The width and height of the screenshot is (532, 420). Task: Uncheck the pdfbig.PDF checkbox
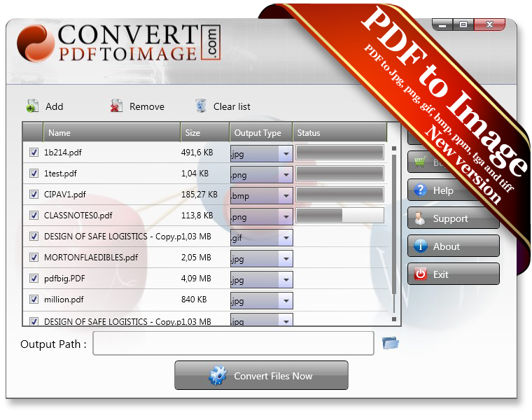34,279
